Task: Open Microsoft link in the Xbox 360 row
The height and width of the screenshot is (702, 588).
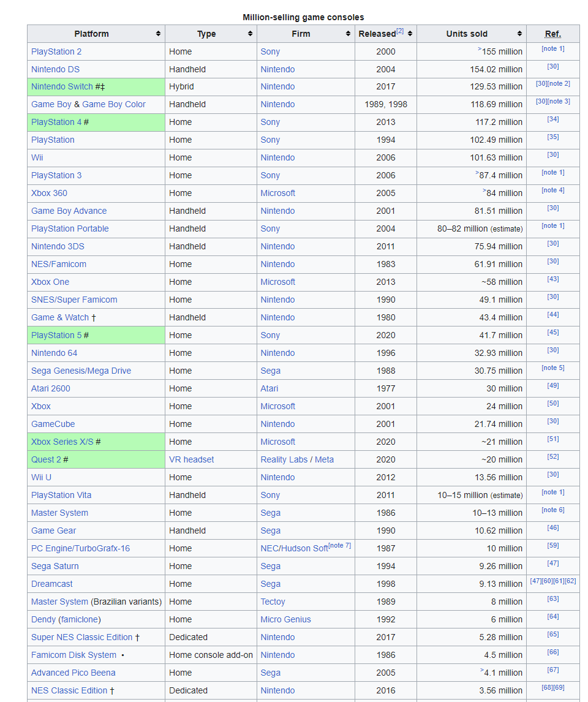Action: (x=278, y=193)
